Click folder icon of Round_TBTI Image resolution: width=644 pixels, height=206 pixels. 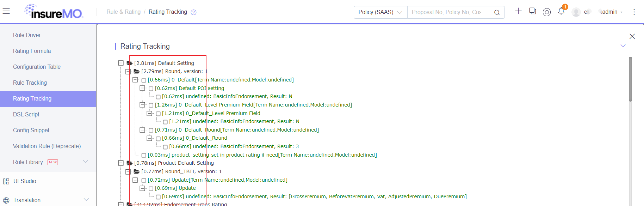(x=137, y=171)
